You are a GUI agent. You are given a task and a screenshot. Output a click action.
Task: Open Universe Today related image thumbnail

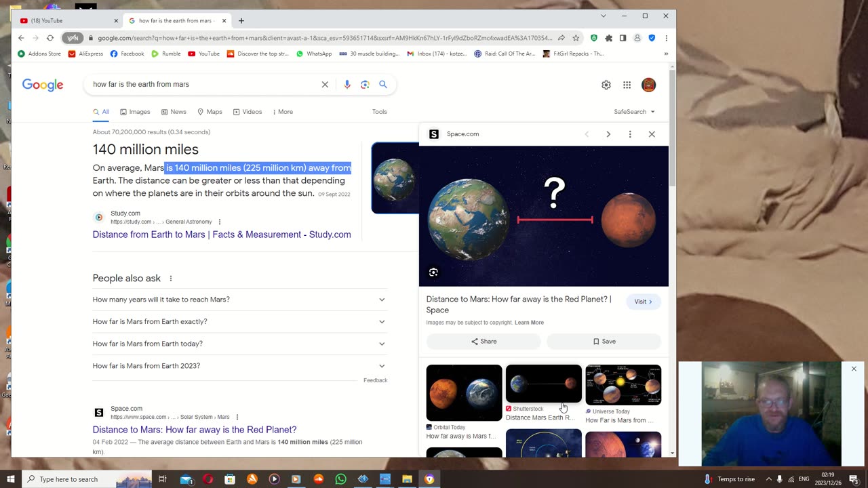pos(623,385)
